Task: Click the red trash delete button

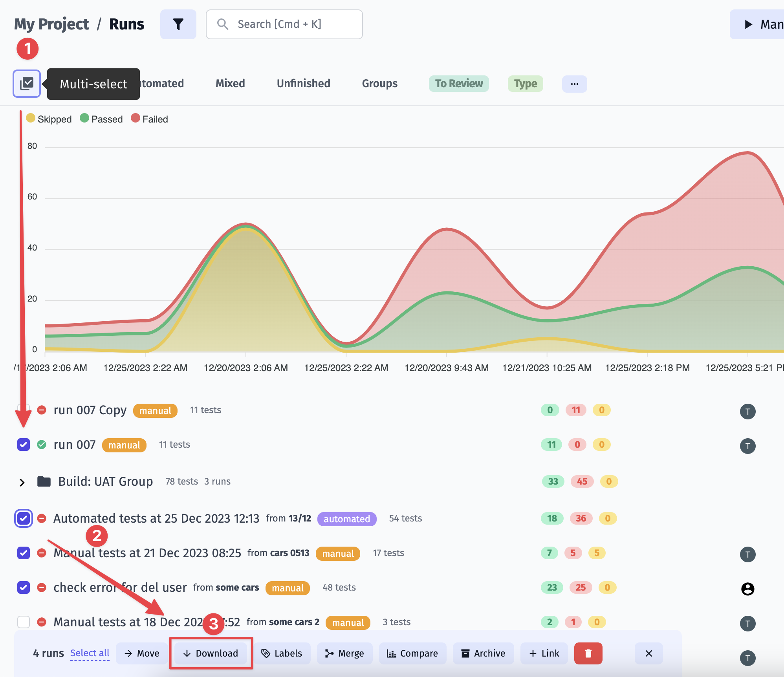Action: pos(588,653)
